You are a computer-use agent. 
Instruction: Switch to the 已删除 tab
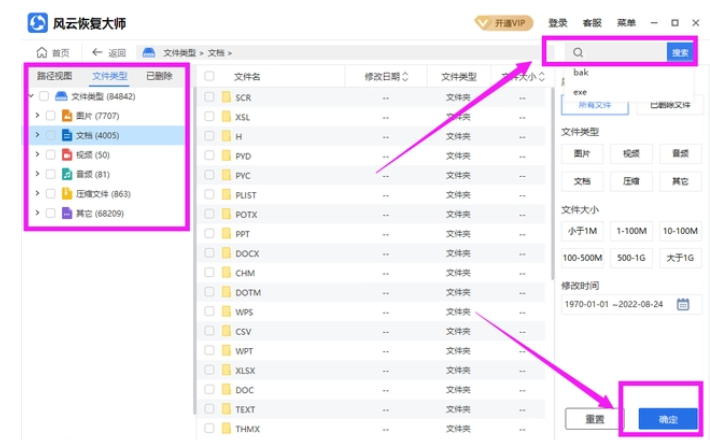[159, 76]
